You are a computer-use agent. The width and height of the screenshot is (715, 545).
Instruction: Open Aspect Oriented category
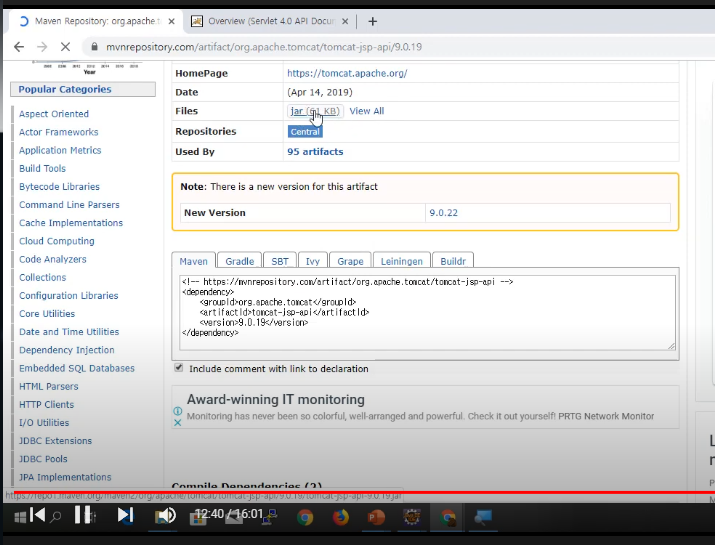(x=54, y=114)
